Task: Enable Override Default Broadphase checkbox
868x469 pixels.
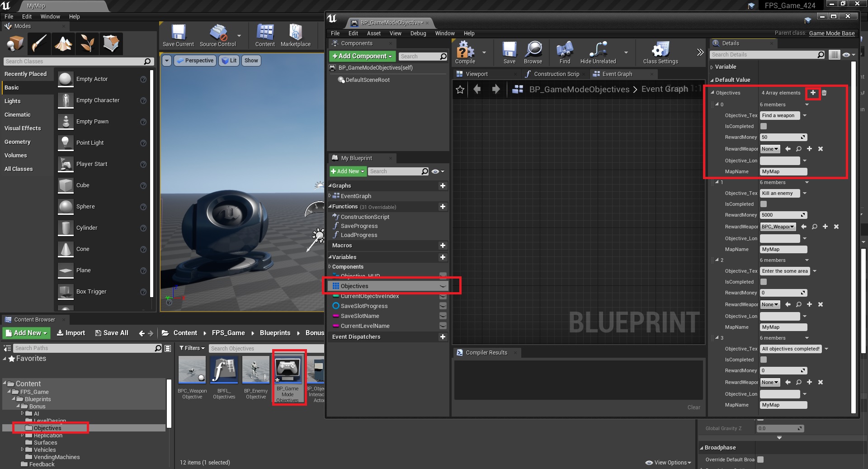Action: [x=760, y=460]
